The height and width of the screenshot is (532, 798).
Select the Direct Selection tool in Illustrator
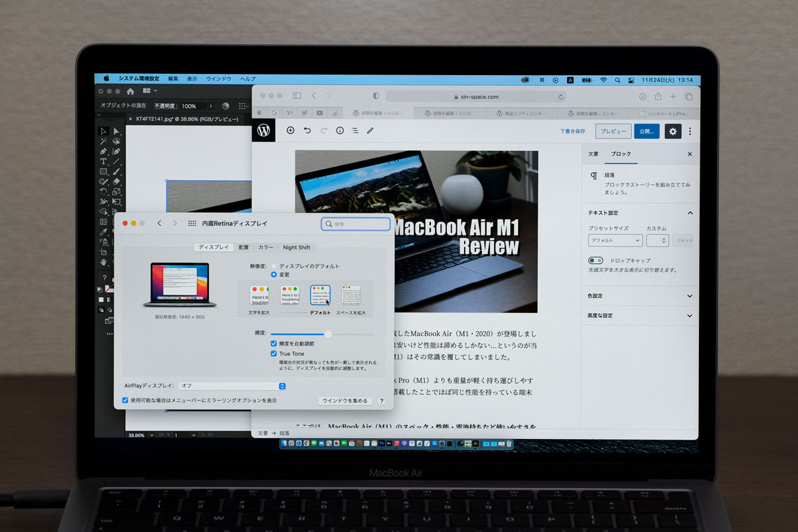116,131
